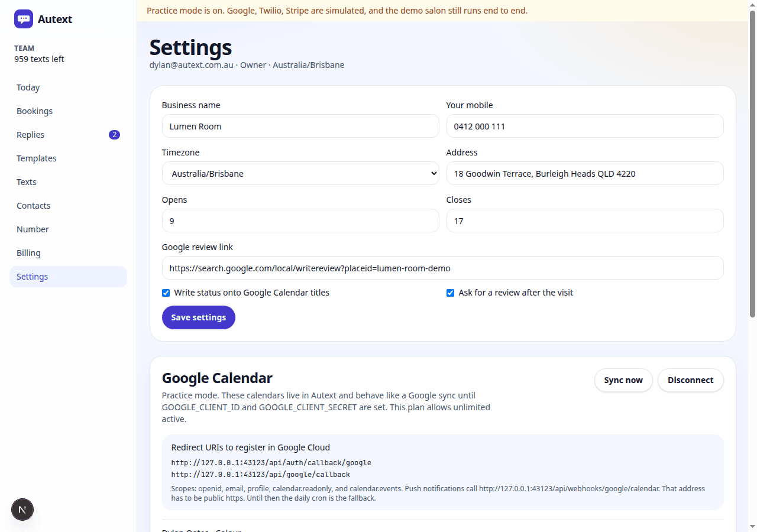Click the Closes hour field
757x532 pixels.
pyautogui.click(x=585, y=220)
